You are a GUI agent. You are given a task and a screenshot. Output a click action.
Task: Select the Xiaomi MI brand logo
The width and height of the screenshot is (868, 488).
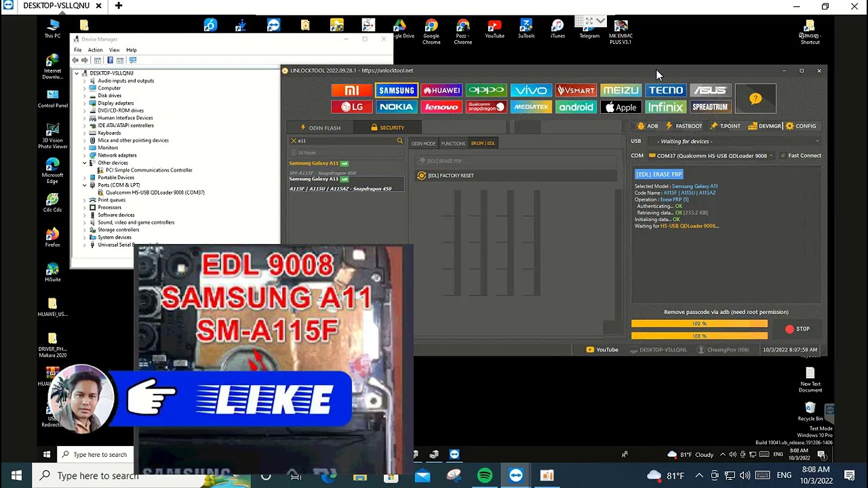pos(351,90)
